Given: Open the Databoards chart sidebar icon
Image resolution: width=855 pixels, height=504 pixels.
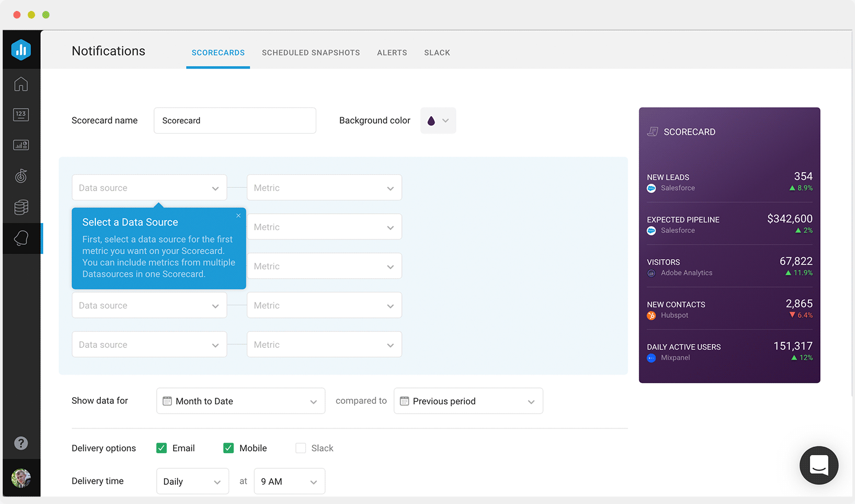Looking at the screenshot, I should [21, 145].
